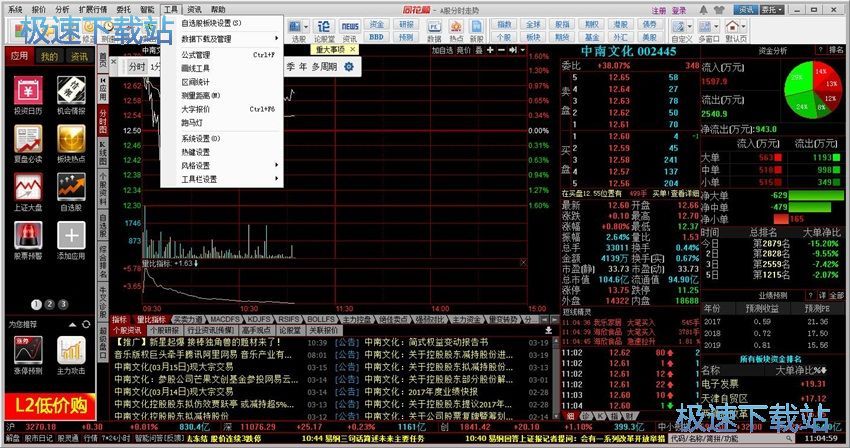Click the 热点 toolbar icon

[x=456, y=31]
